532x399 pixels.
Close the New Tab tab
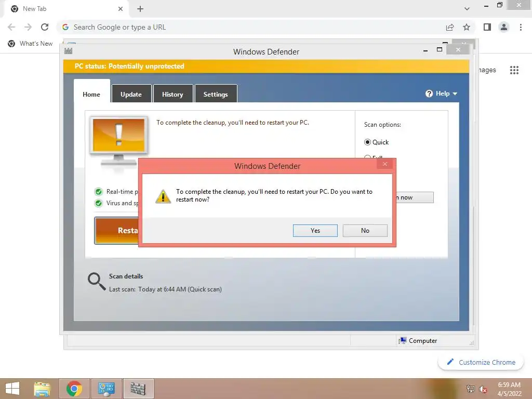coord(121,9)
